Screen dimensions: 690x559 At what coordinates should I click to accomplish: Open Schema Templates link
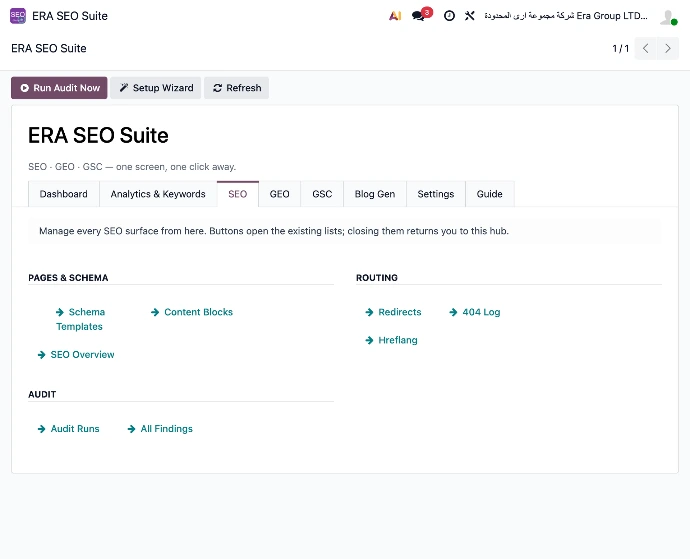pyautogui.click(x=81, y=319)
